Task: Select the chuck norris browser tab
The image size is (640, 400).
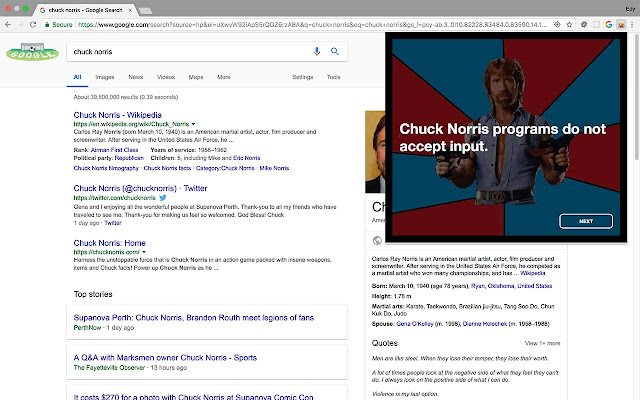Action: (x=85, y=10)
